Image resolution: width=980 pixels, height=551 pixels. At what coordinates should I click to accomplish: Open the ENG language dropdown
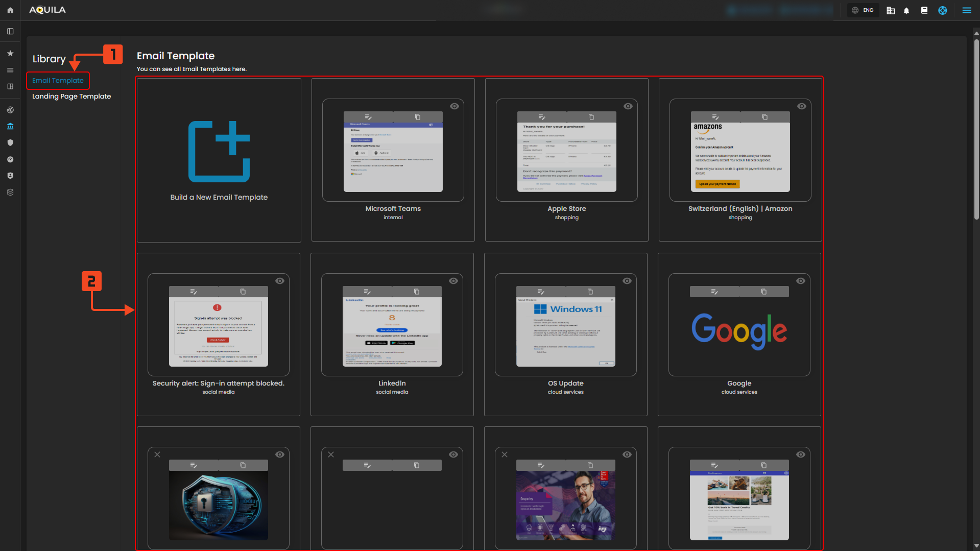pyautogui.click(x=863, y=10)
